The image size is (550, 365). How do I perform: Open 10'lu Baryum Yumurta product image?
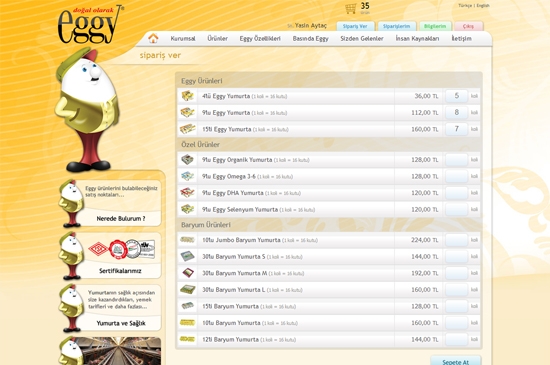pyautogui.click(x=187, y=323)
